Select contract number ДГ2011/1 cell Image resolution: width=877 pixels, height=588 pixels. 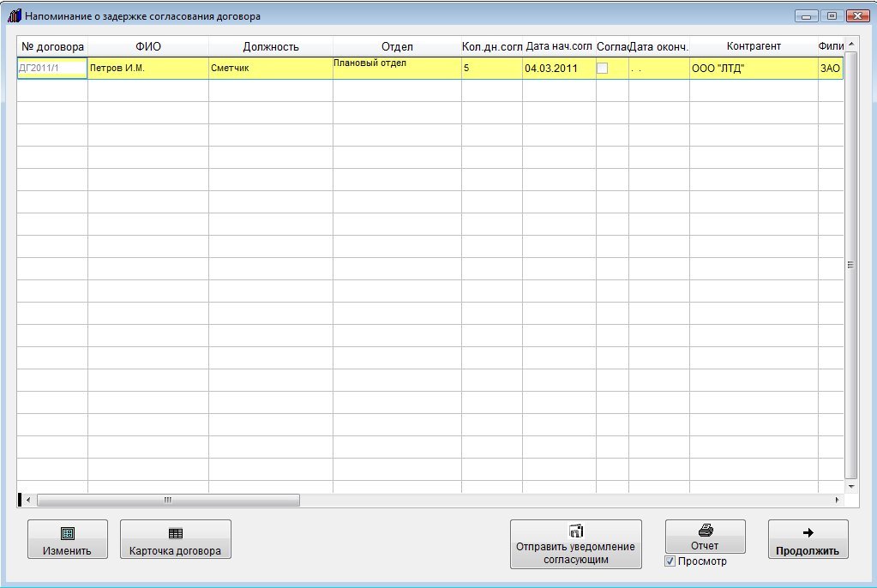(52, 69)
